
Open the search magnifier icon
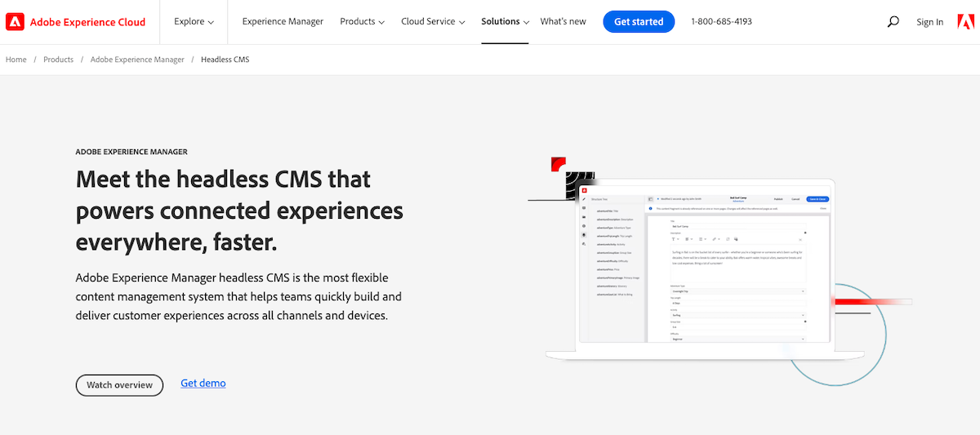[x=893, y=22]
